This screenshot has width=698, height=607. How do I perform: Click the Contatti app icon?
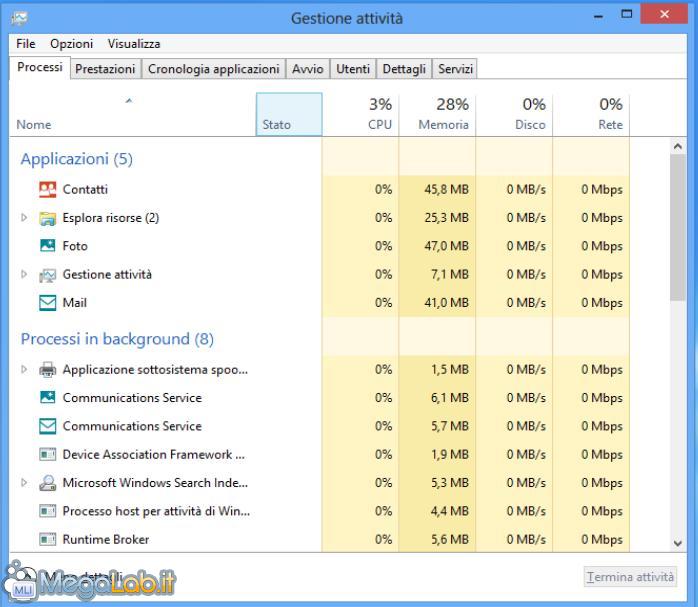tap(48, 190)
